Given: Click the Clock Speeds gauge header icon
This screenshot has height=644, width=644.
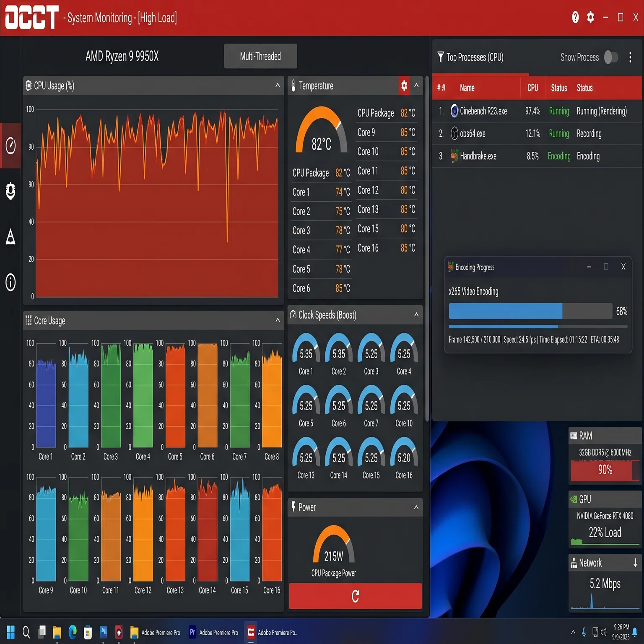Looking at the screenshot, I should coord(293,315).
